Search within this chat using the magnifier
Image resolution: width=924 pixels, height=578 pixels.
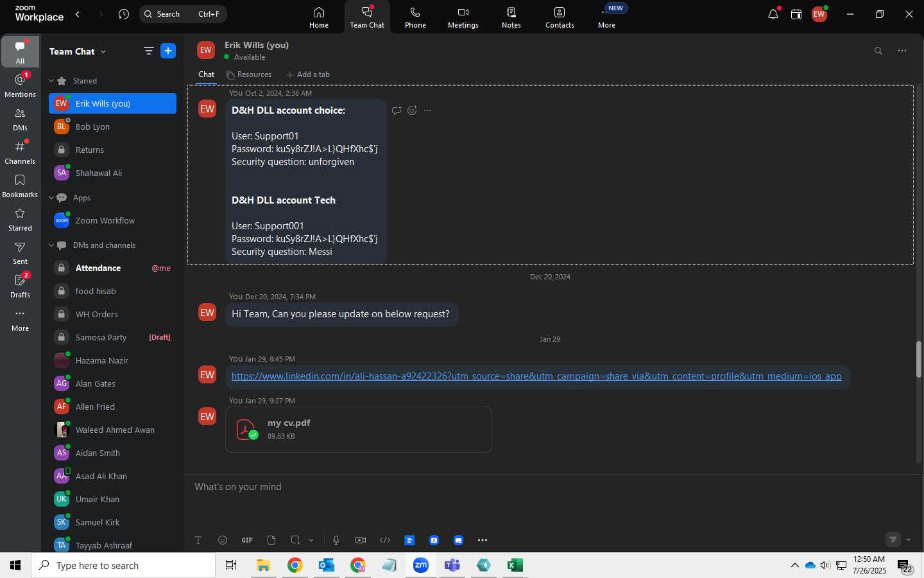[x=878, y=51]
